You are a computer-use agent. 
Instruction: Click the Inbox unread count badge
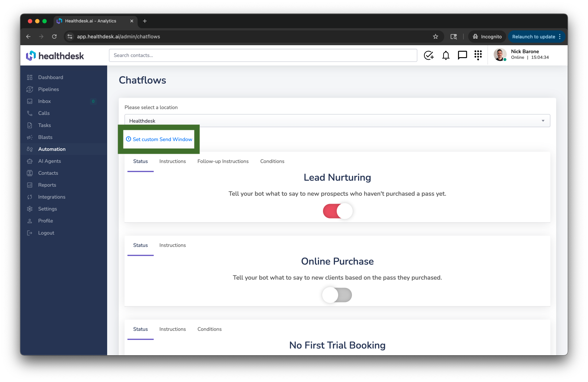point(93,101)
